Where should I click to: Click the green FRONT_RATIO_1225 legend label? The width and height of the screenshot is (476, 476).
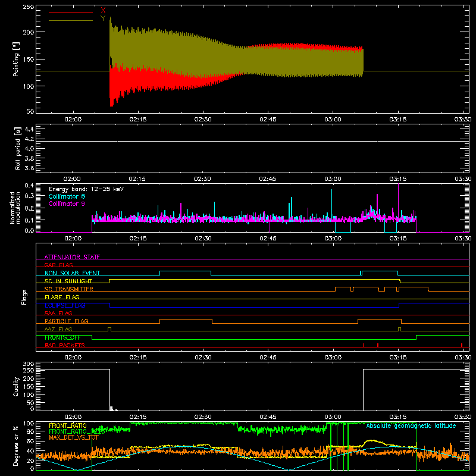click(x=77, y=431)
